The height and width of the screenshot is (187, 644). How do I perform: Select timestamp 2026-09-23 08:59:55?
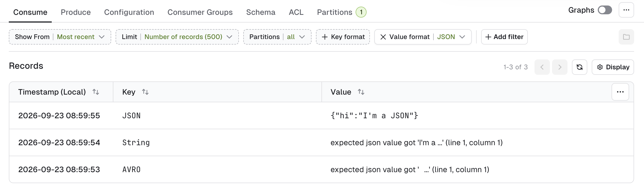click(59, 116)
